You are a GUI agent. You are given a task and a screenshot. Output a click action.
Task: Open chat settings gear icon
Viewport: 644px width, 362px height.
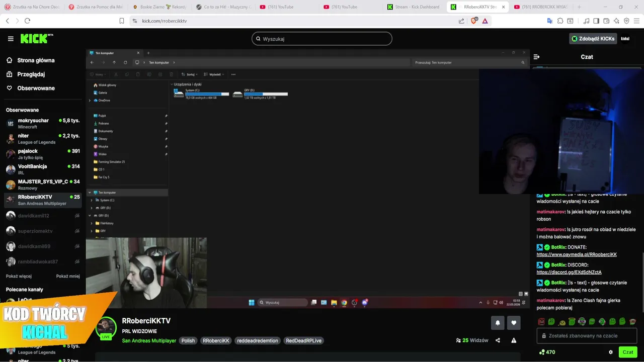[x=611, y=352]
